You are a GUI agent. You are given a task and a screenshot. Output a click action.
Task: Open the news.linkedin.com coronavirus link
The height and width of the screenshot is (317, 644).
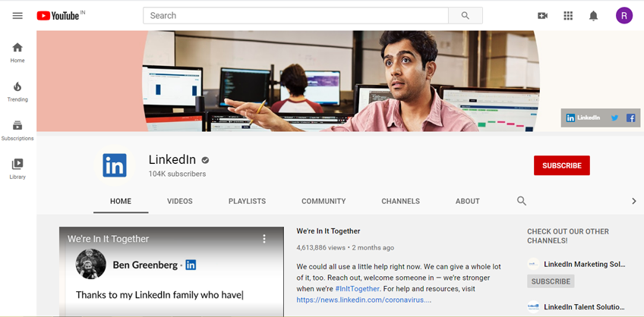coord(364,300)
